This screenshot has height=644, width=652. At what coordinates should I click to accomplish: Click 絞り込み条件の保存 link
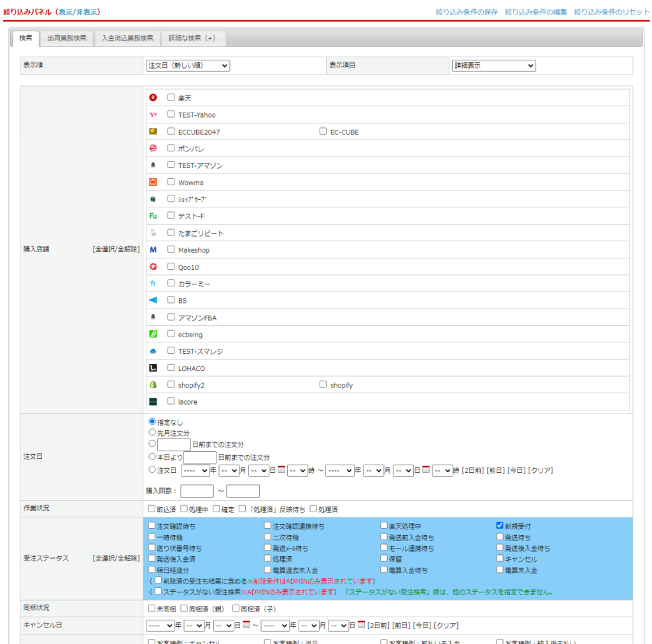[x=467, y=12]
